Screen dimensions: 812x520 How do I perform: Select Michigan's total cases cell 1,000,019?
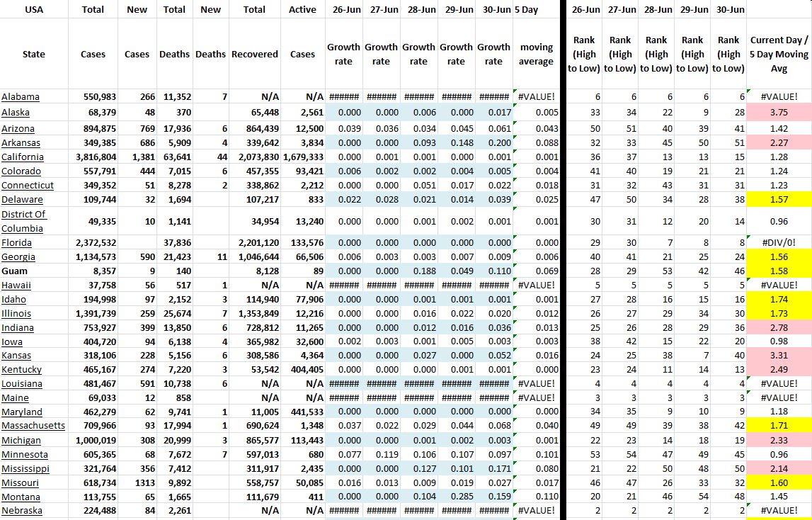click(x=94, y=440)
